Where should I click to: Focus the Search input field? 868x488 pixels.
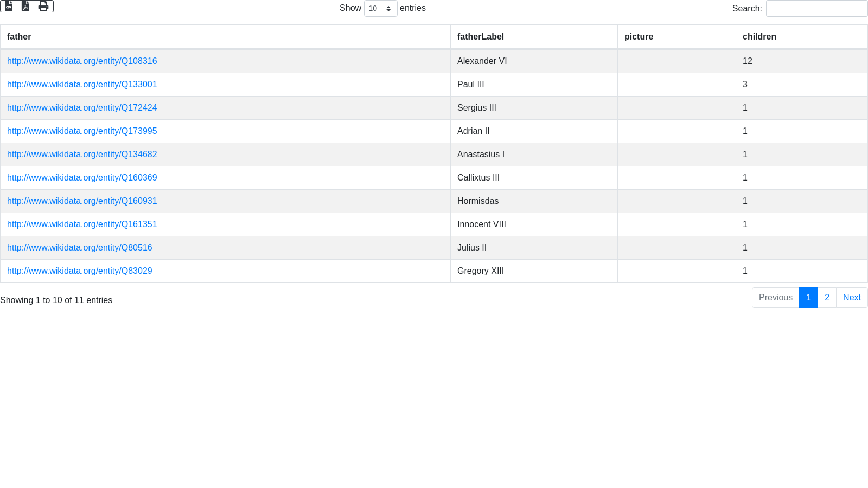[816, 9]
